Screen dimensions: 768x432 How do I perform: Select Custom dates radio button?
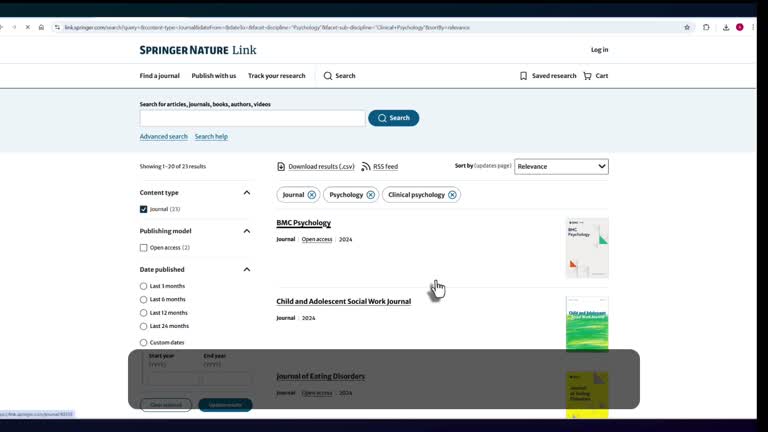point(144,342)
